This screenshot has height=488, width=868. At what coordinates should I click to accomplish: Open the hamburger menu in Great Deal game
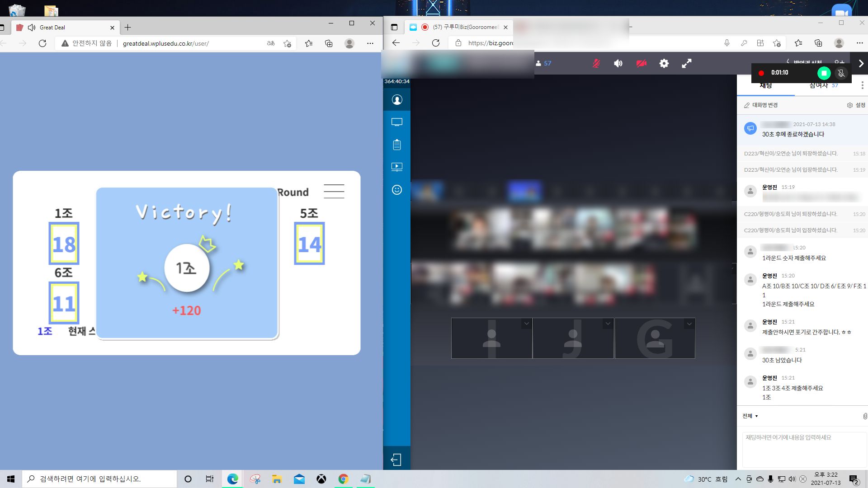pos(334,191)
